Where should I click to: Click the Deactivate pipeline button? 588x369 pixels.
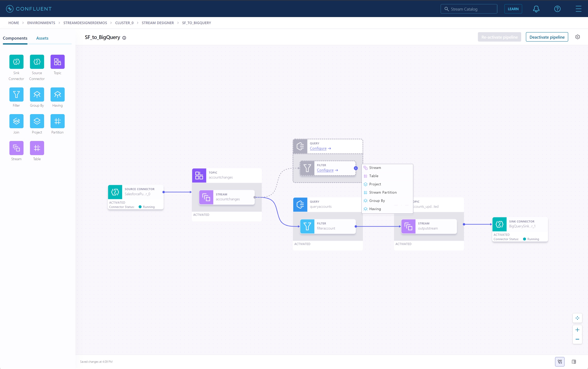click(546, 37)
